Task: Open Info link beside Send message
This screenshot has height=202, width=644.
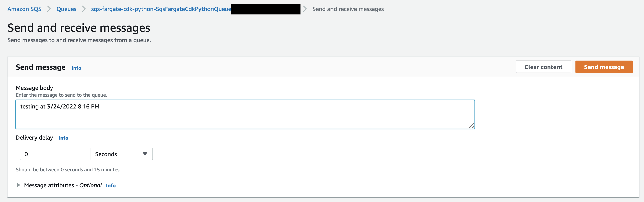Action: tap(76, 68)
